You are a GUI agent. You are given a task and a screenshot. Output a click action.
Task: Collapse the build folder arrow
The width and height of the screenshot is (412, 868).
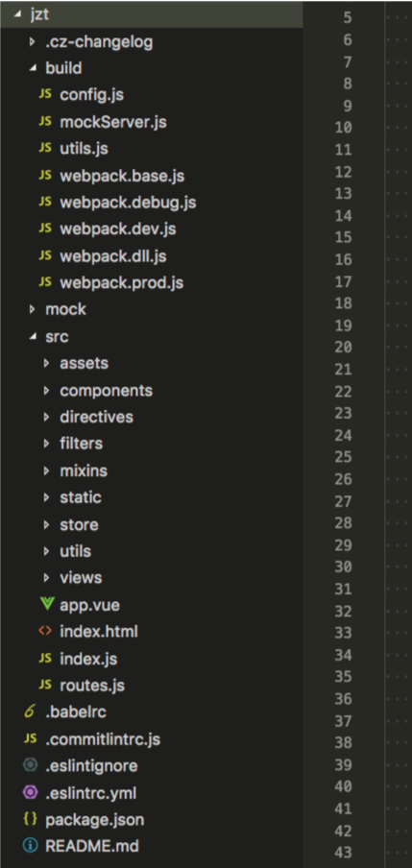pos(33,68)
